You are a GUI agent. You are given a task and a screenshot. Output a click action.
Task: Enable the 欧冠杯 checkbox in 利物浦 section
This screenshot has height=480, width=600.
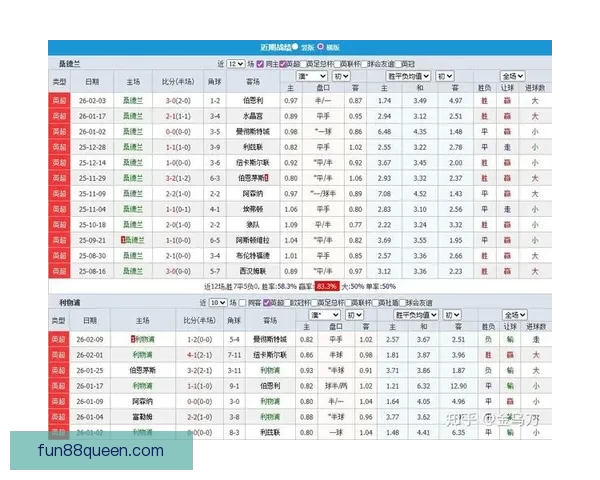click(287, 303)
